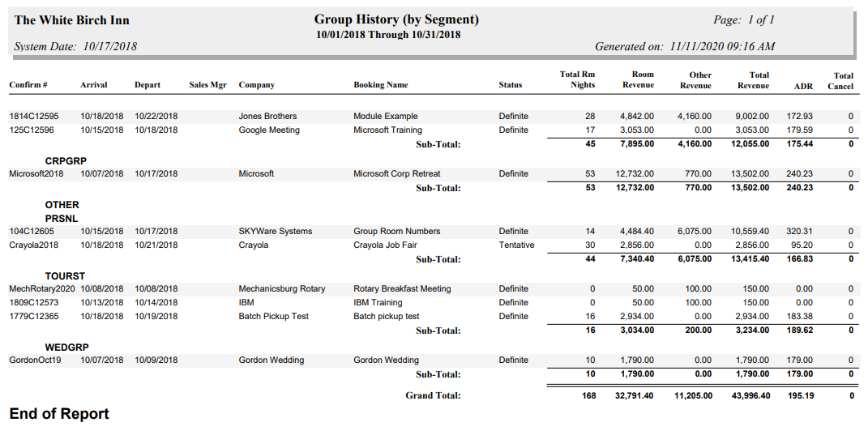
Task: Click the 'Arrival' column header
Action: 93,85
